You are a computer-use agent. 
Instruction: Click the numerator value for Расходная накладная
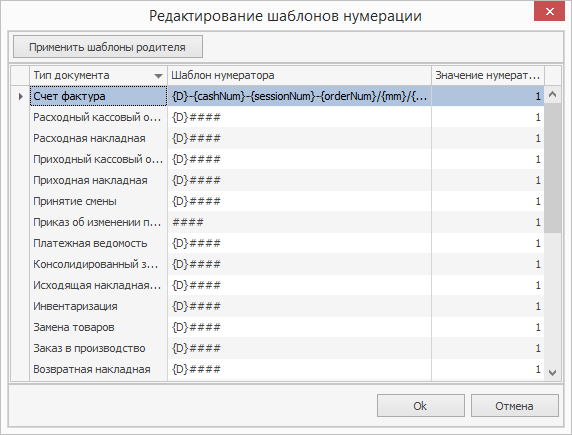488,138
